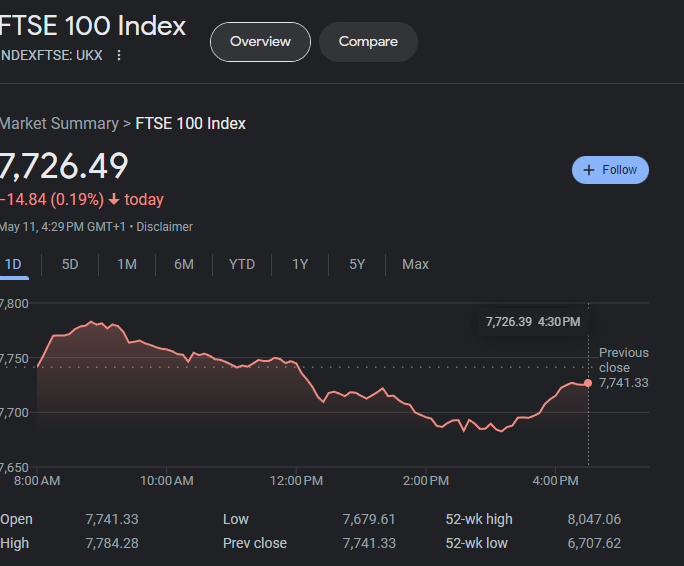Click the 7,726.39 4:30 PM chart tooltip

click(533, 322)
